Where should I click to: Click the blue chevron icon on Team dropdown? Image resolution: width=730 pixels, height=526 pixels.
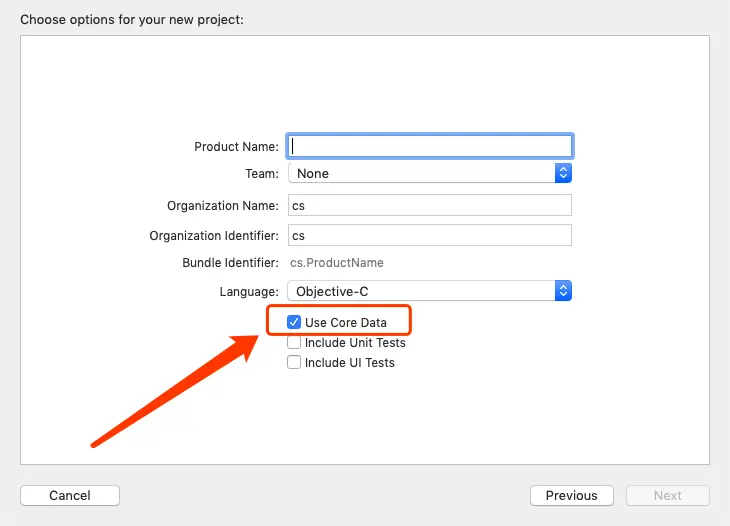[x=563, y=174]
